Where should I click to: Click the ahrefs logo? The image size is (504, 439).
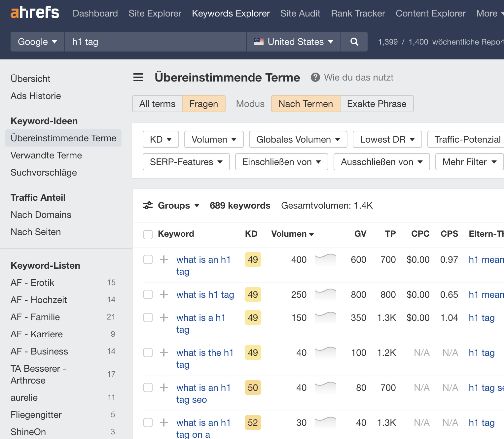point(34,12)
